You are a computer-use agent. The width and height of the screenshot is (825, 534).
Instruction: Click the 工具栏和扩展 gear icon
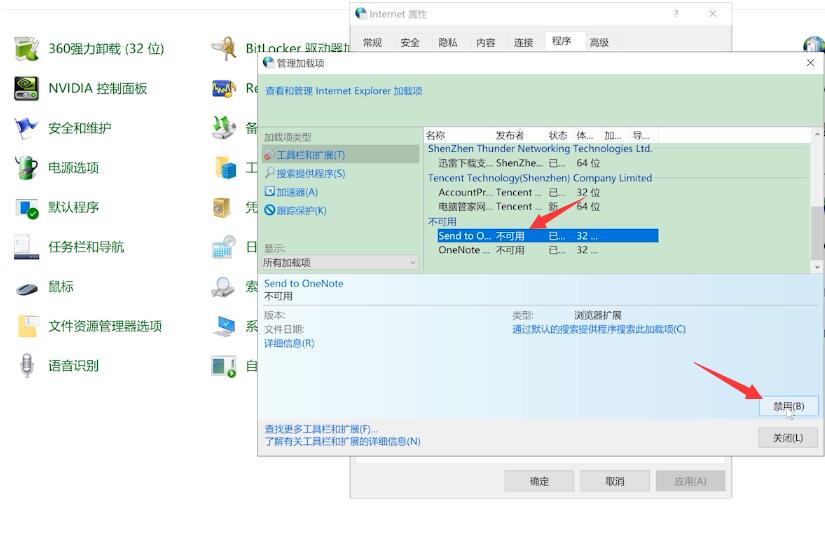(269, 155)
